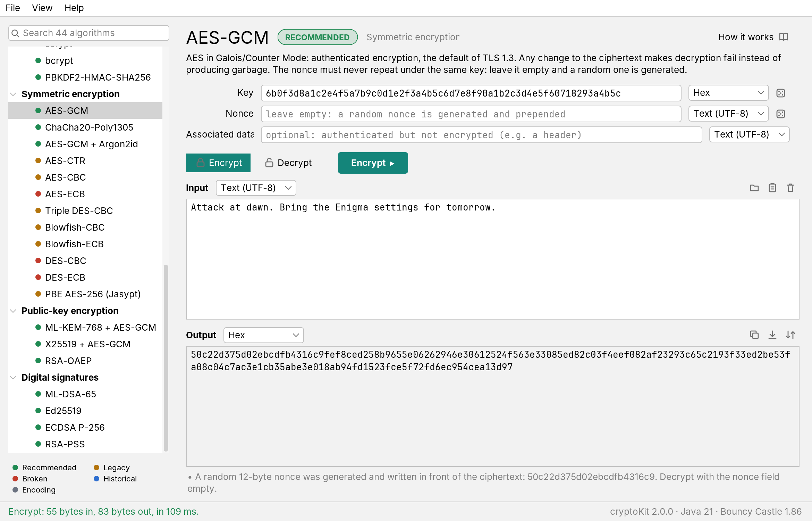Open the Nonce format dropdown
Screen dimensions: 812x521
coord(728,114)
